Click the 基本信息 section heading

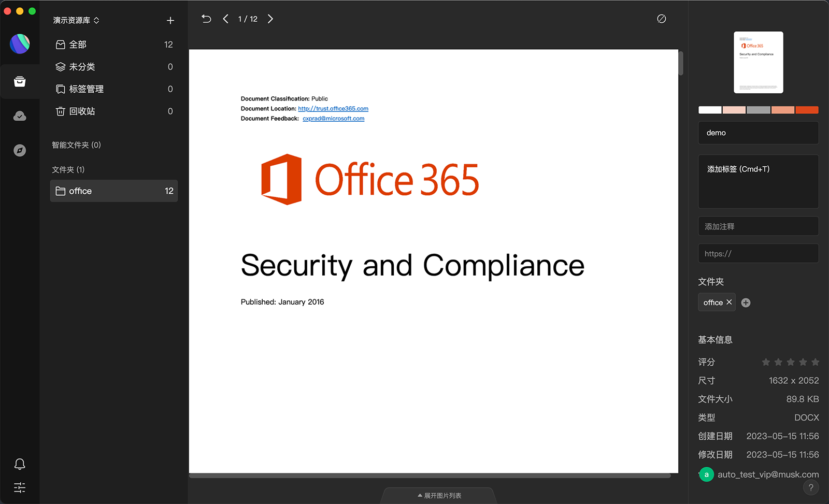coord(715,340)
